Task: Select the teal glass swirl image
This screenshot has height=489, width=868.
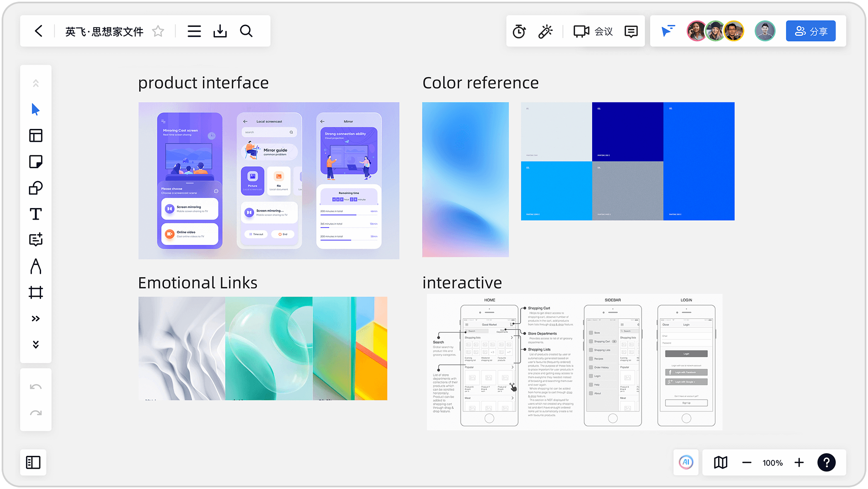Action: [x=269, y=348]
